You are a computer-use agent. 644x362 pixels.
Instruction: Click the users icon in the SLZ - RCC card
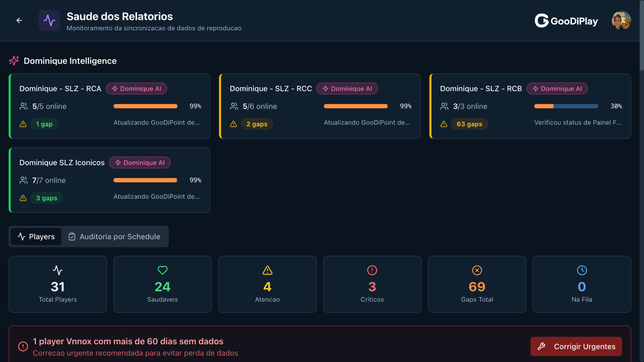[x=234, y=106]
